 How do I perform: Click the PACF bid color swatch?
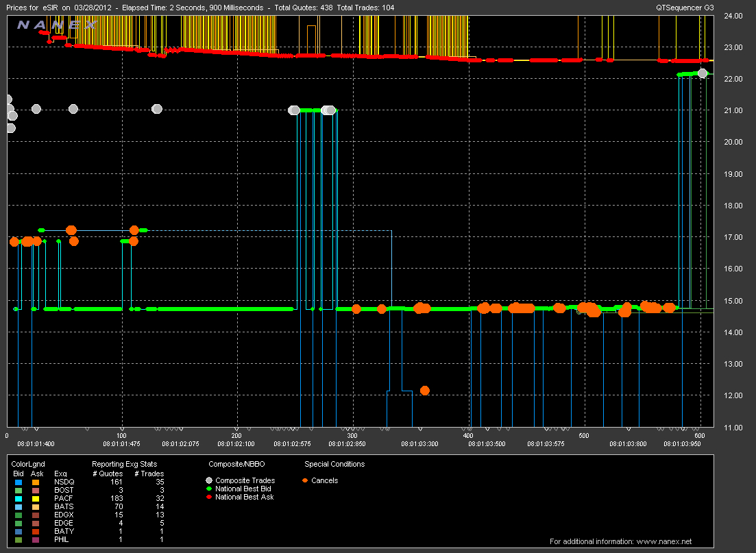19,498
